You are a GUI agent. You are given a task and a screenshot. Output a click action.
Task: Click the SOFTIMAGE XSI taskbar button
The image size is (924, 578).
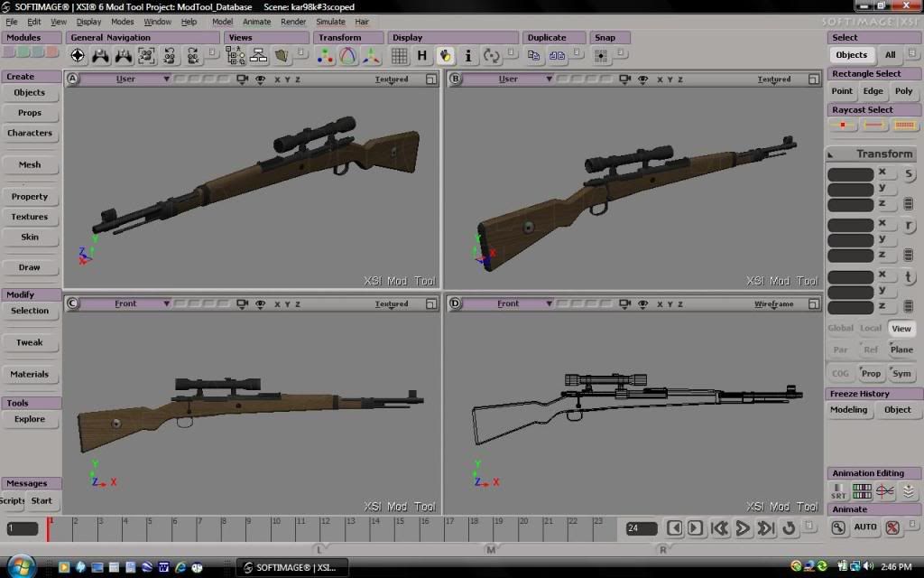click(x=291, y=567)
